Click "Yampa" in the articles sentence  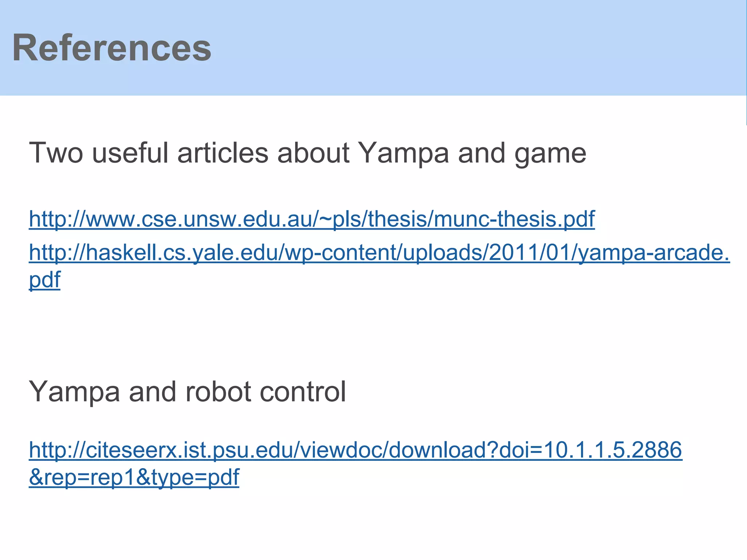[403, 153]
